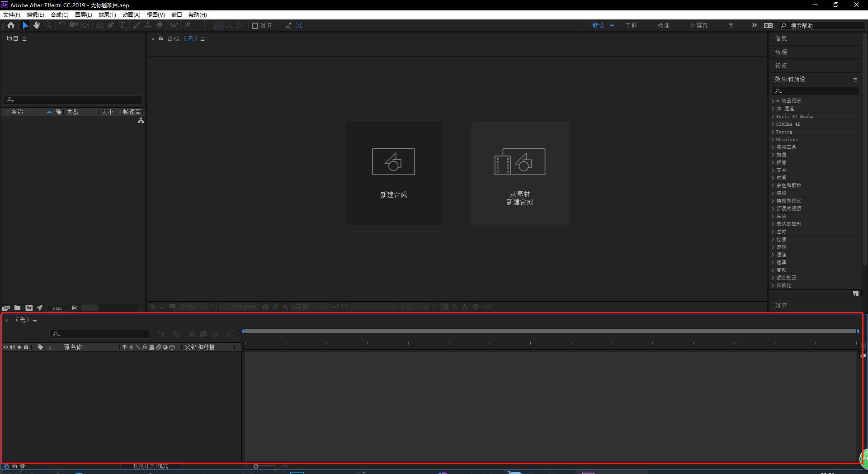Screen dimensions: 868x474
Task: Click the 从素材新建合成 button
Action: click(520, 173)
